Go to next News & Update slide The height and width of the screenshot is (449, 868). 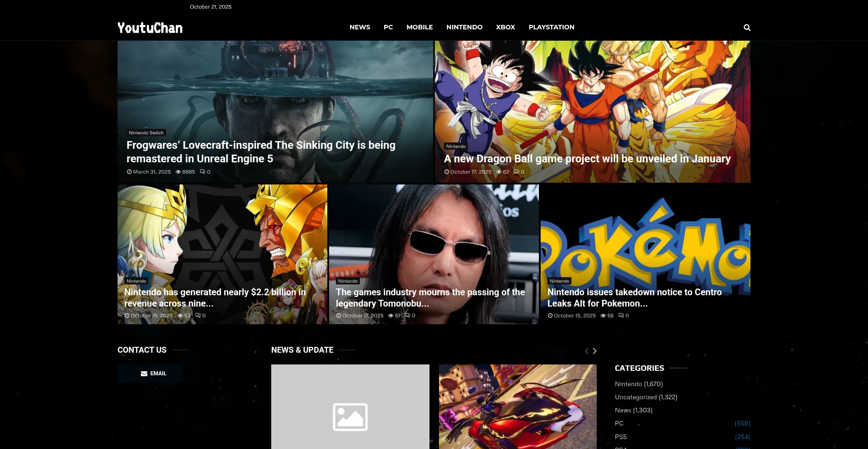[x=594, y=351]
